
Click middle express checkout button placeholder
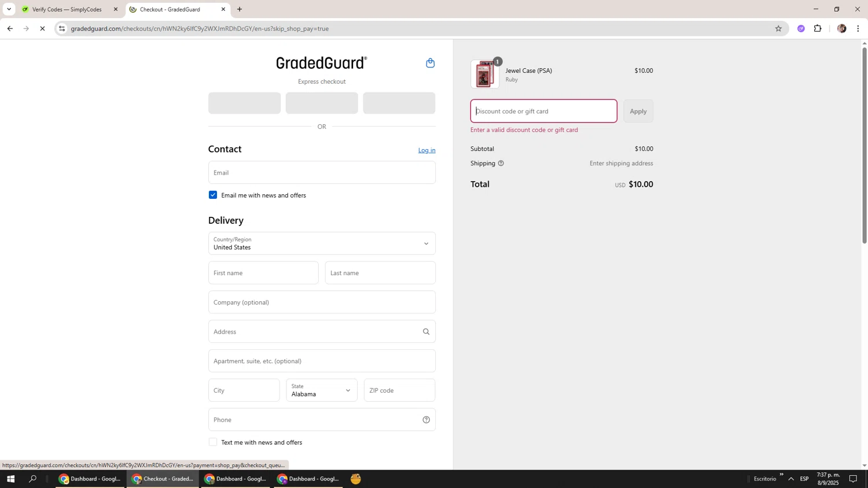tap(322, 103)
